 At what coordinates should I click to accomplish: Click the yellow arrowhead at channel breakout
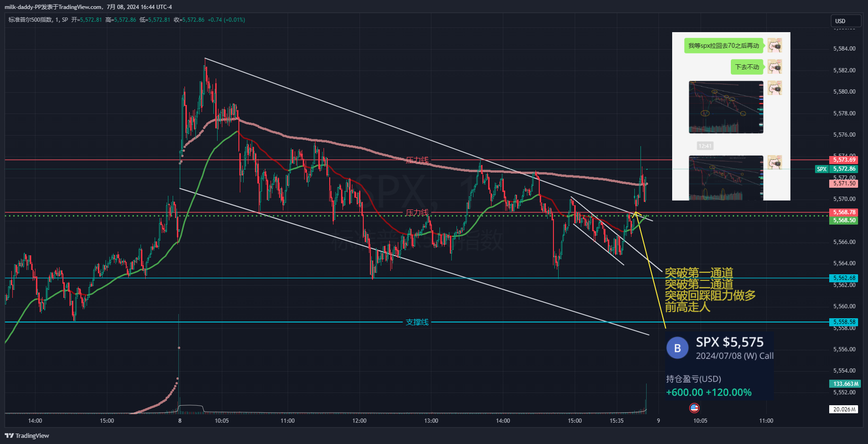[636, 214]
